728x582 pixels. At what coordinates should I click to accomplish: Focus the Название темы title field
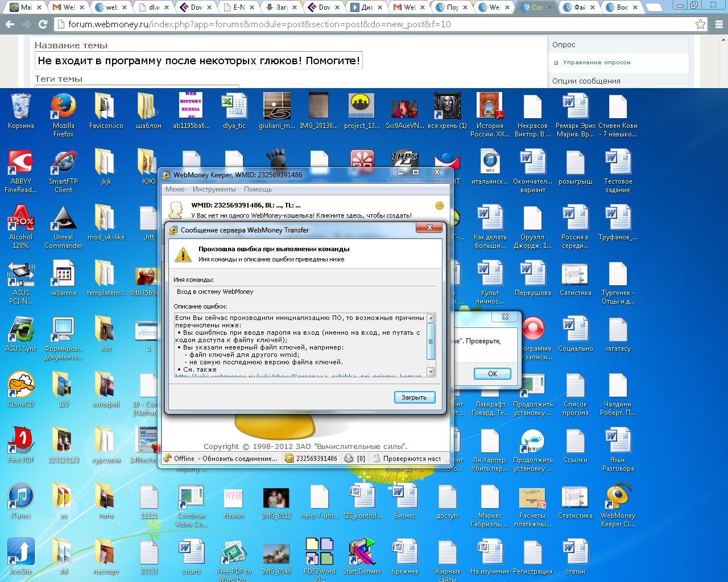pos(199,61)
